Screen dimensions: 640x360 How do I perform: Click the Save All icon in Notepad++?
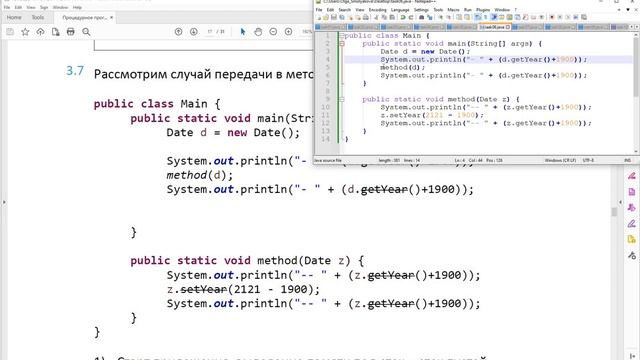pos(342,17)
